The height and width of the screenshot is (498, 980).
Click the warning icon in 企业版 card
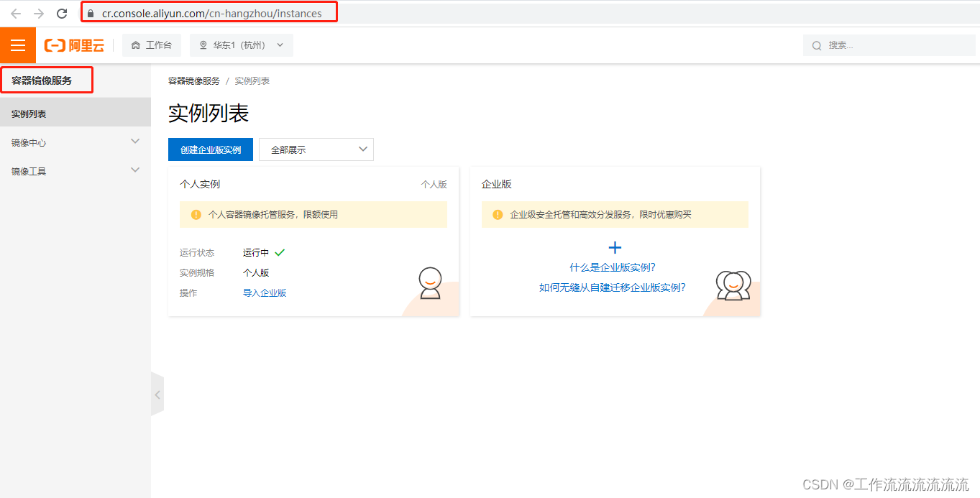tap(498, 214)
